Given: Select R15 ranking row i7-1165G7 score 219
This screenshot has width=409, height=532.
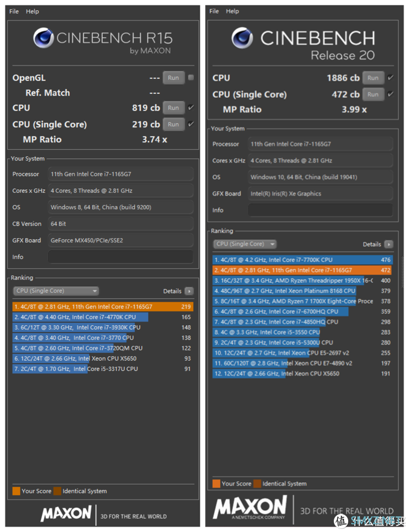Looking at the screenshot, I should click(x=103, y=307).
